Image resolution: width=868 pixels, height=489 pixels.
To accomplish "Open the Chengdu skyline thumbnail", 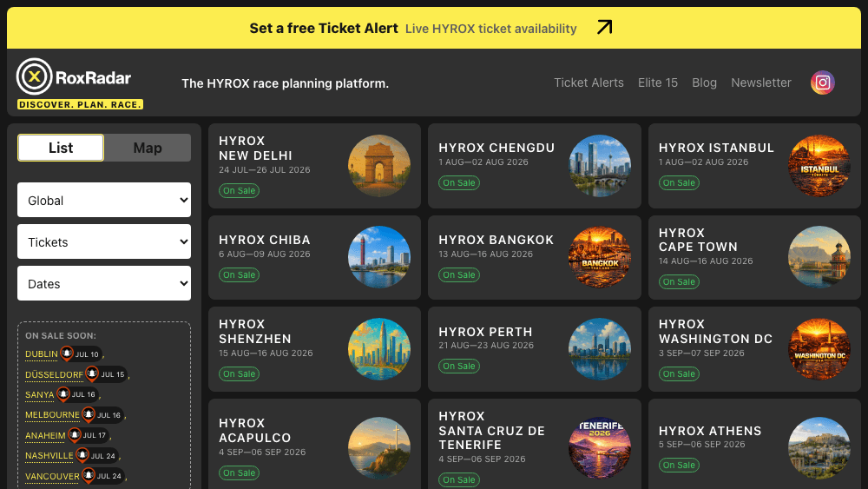I will [x=600, y=166].
